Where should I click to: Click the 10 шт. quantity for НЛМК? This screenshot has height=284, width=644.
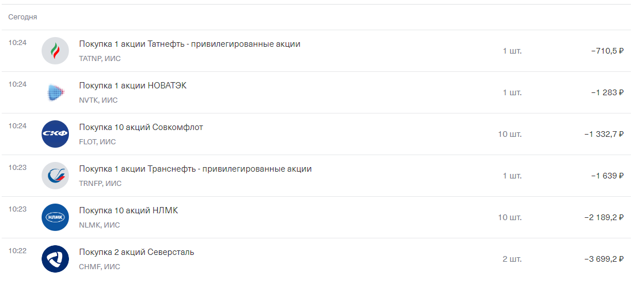(x=510, y=217)
